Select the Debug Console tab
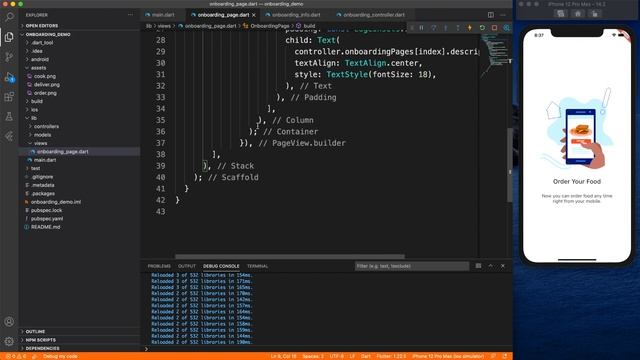Viewport: 640px width, 360px height. [x=221, y=266]
